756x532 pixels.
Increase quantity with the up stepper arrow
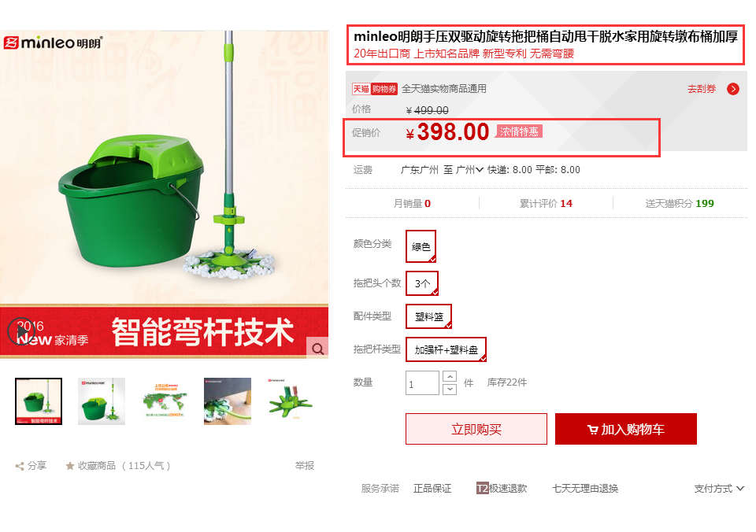450,376
